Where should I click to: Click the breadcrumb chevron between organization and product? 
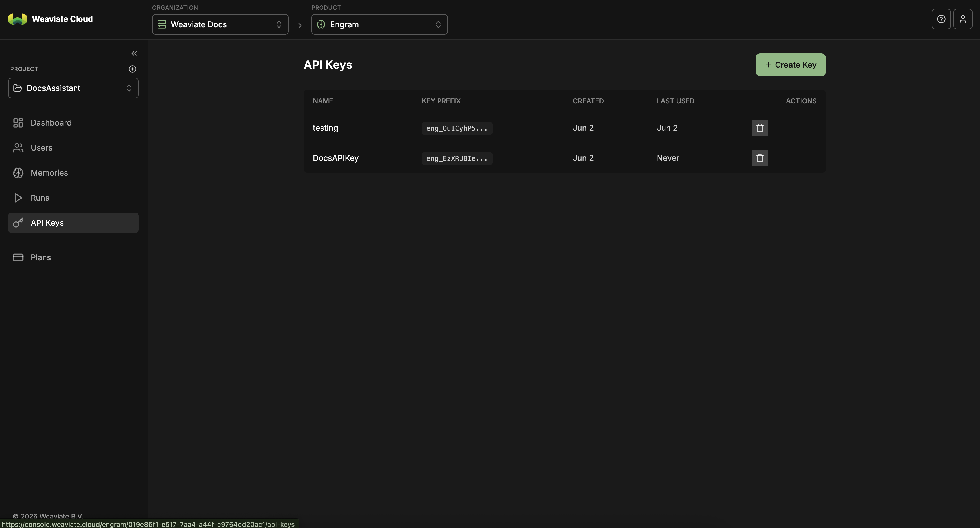(300, 26)
